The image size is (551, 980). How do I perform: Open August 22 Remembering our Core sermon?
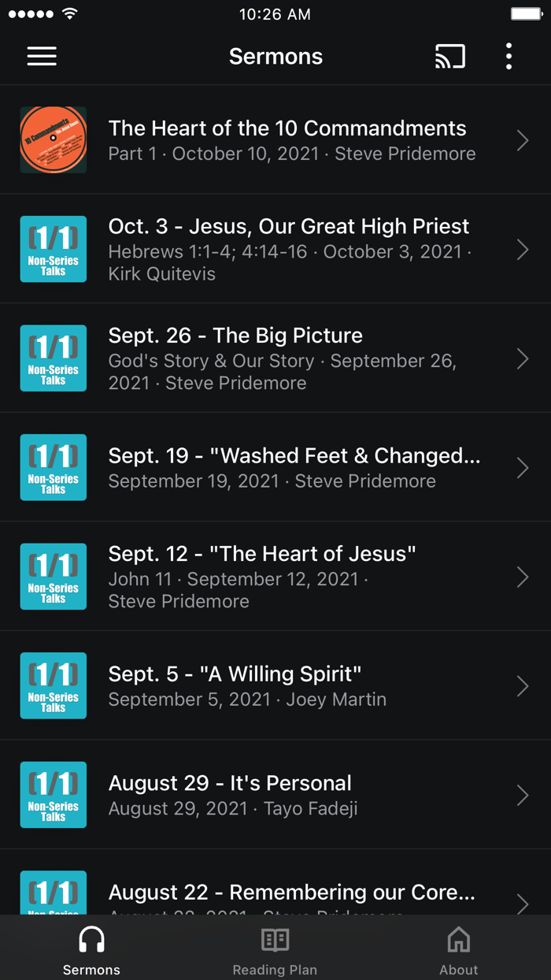click(291, 893)
